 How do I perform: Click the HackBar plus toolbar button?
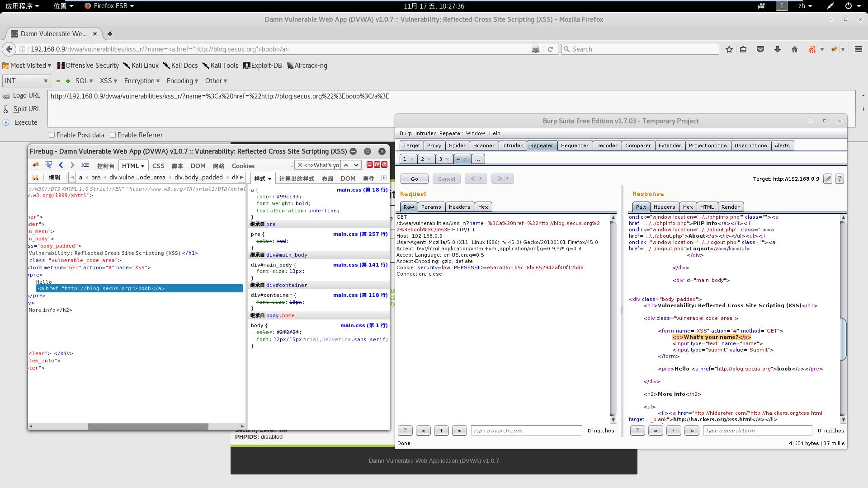point(68,81)
